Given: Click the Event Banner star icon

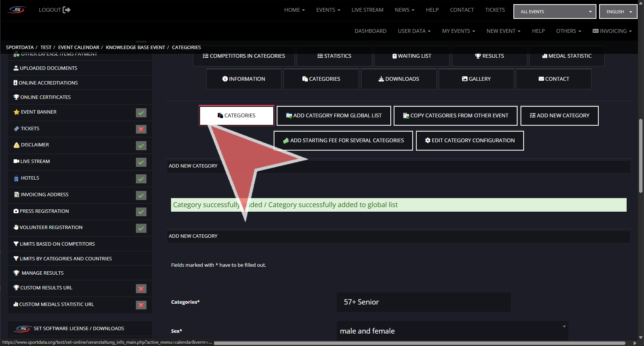Looking at the screenshot, I should coord(16,112).
